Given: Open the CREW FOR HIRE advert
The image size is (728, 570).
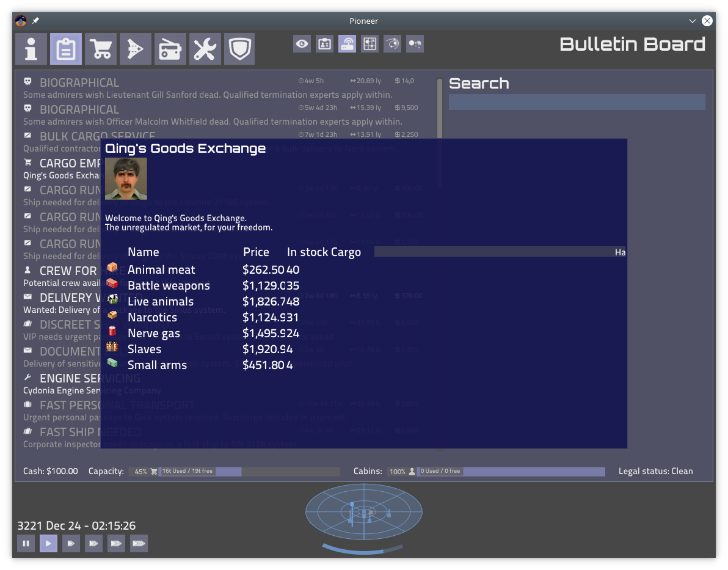Looking at the screenshot, I should tap(61, 276).
